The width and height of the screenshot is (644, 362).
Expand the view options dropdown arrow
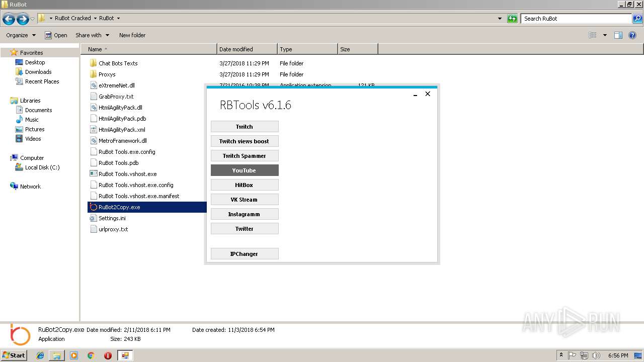pos(605,35)
